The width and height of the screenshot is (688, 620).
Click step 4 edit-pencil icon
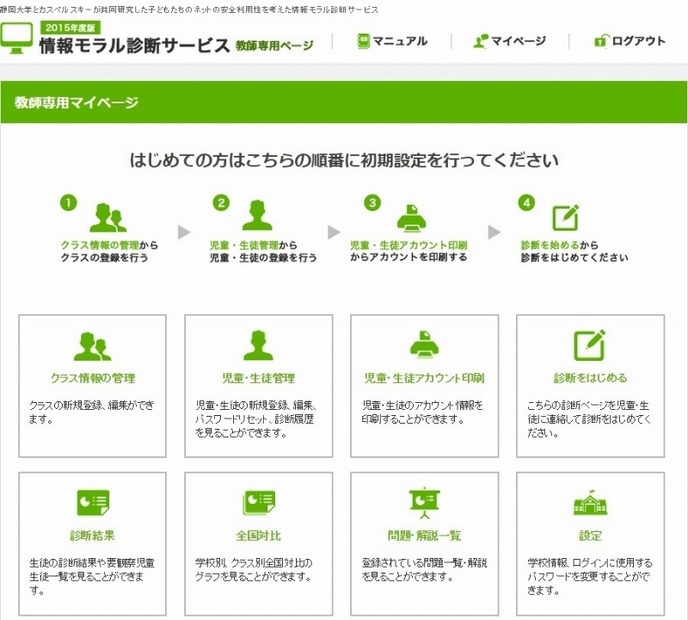[x=566, y=217]
